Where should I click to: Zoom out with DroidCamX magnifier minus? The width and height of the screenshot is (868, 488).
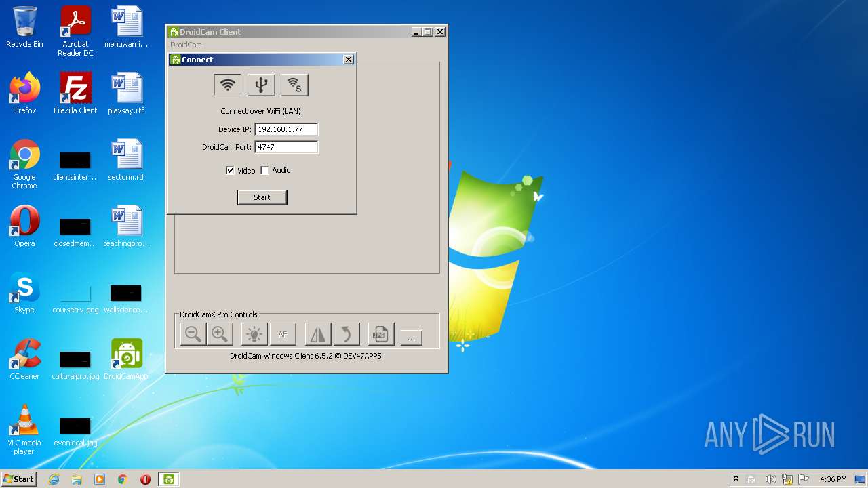(x=193, y=334)
